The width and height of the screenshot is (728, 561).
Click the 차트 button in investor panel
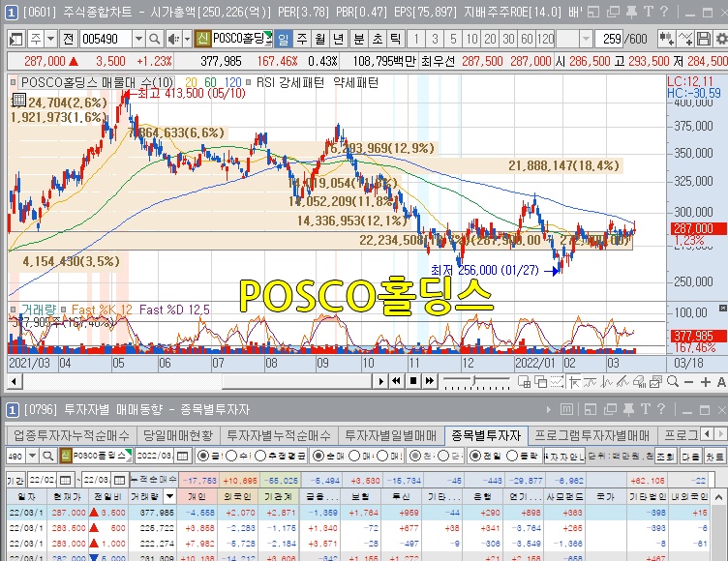click(715, 457)
